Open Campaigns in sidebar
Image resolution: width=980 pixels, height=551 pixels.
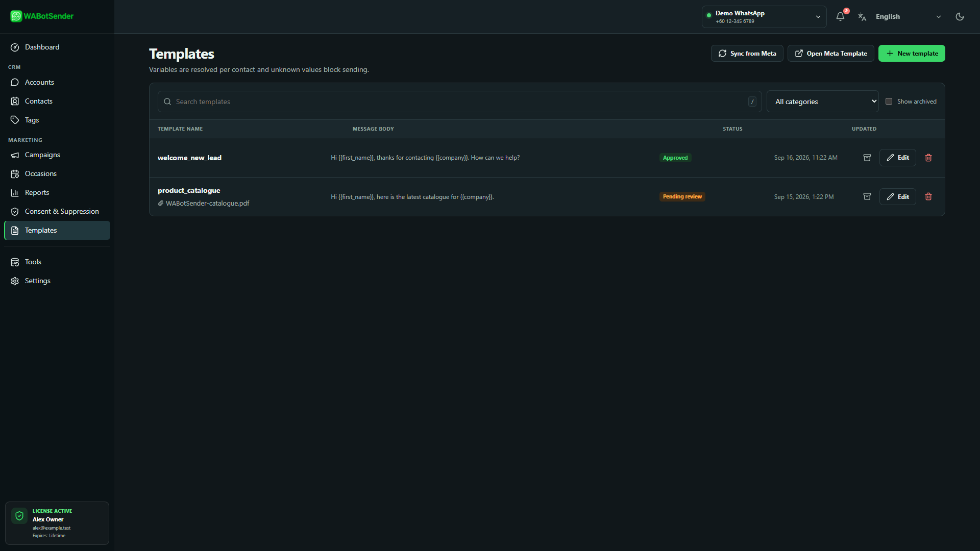[57, 155]
